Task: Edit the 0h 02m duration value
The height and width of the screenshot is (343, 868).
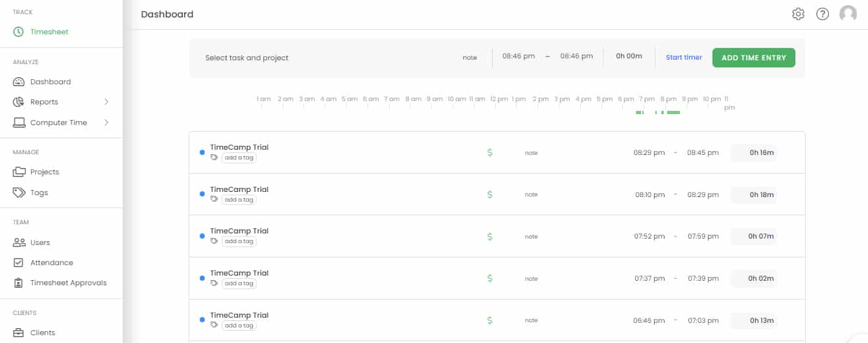Action: pos(754,278)
